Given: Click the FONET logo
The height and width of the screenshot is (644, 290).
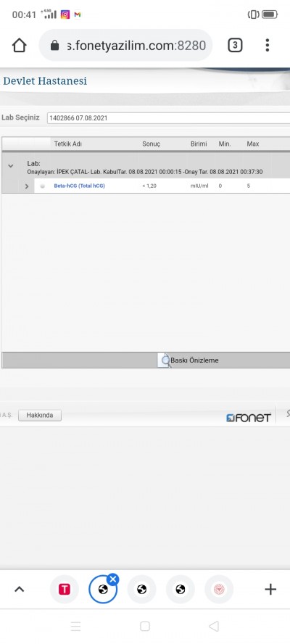Looking at the screenshot, I should click(x=249, y=418).
